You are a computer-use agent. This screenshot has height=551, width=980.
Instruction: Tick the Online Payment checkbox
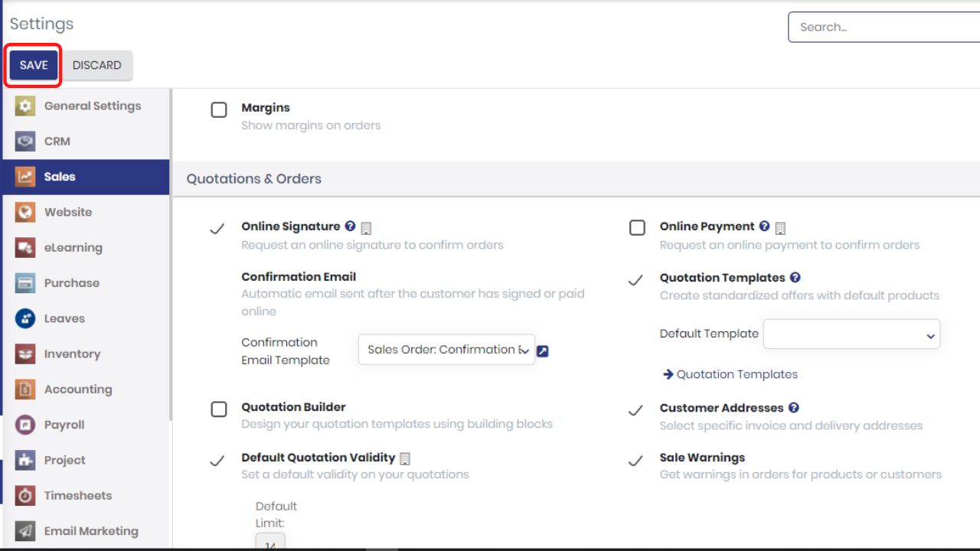pos(637,228)
